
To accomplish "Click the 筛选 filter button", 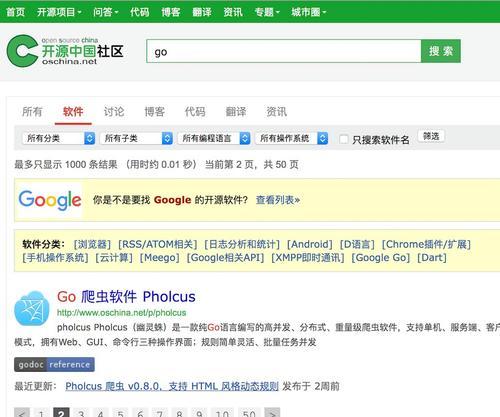I will [x=431, y=136].
